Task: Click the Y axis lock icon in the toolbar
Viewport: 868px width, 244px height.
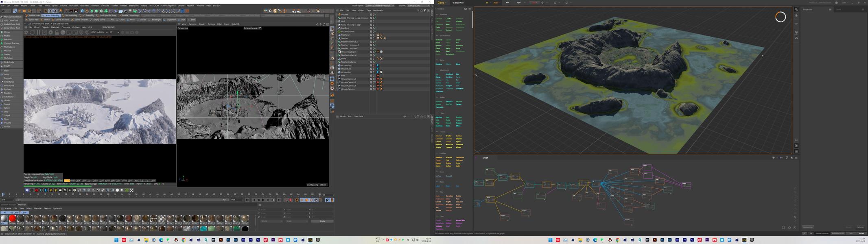Action: pyautogui.click(x=50, y=11)
